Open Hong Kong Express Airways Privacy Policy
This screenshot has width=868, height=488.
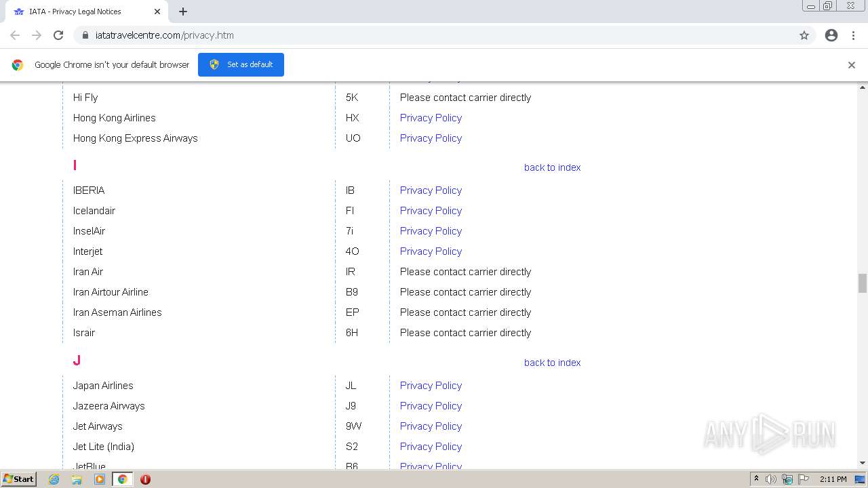pyautogui.click(x=431, y=138)
